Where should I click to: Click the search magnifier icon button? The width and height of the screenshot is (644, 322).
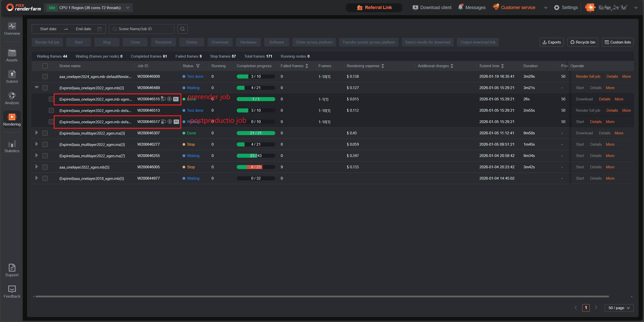coord(182,29)
